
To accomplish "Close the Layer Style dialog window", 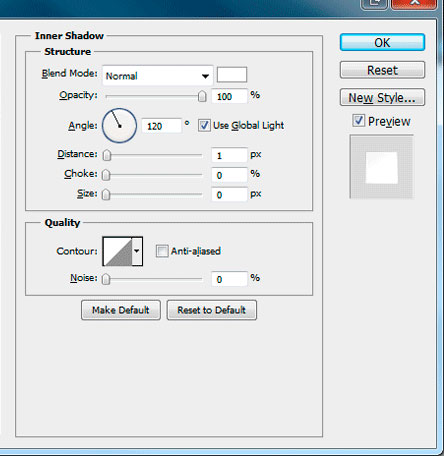I will pos(414,4).
